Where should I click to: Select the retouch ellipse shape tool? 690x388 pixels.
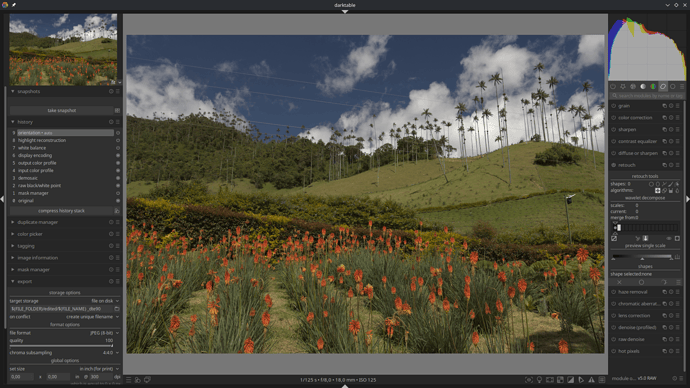[657, 184]
